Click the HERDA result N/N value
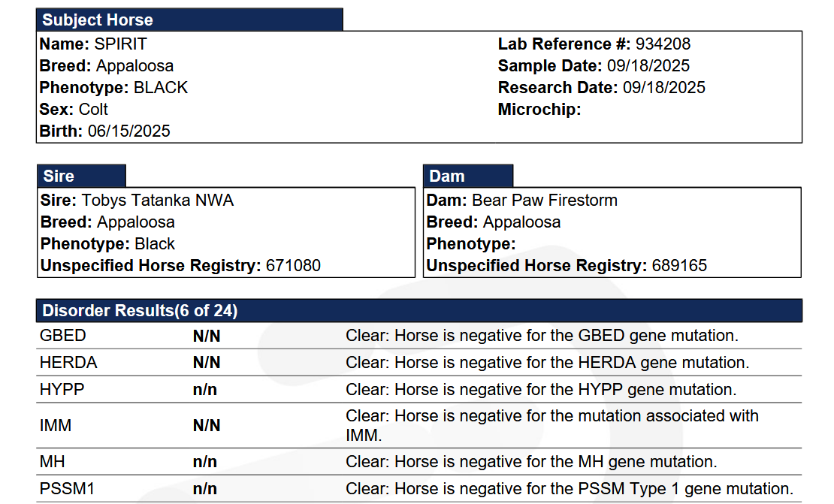This screenshot has height=504, width=834. click(x=207, y=363)
